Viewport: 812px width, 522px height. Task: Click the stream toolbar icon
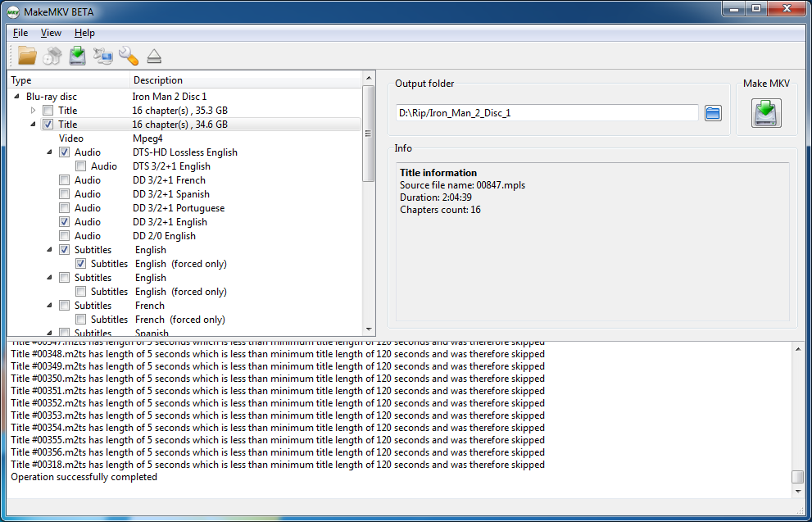tap(103, 56)
